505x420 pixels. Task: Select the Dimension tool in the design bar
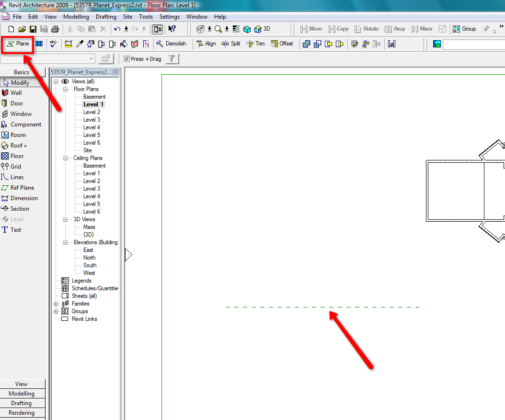pos(19,198)
